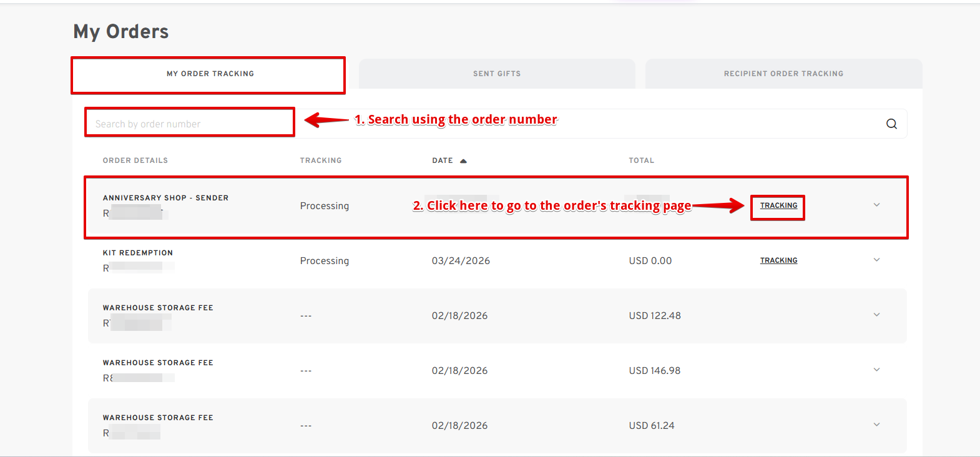
Task: Expand the Anniversary Shop - Sender order
Action: coord(876,205)
